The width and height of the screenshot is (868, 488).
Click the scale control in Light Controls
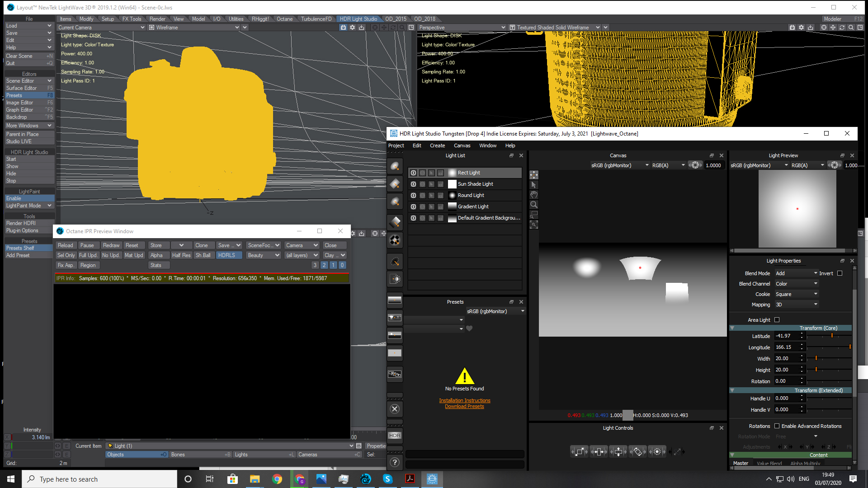coord(580,451)
